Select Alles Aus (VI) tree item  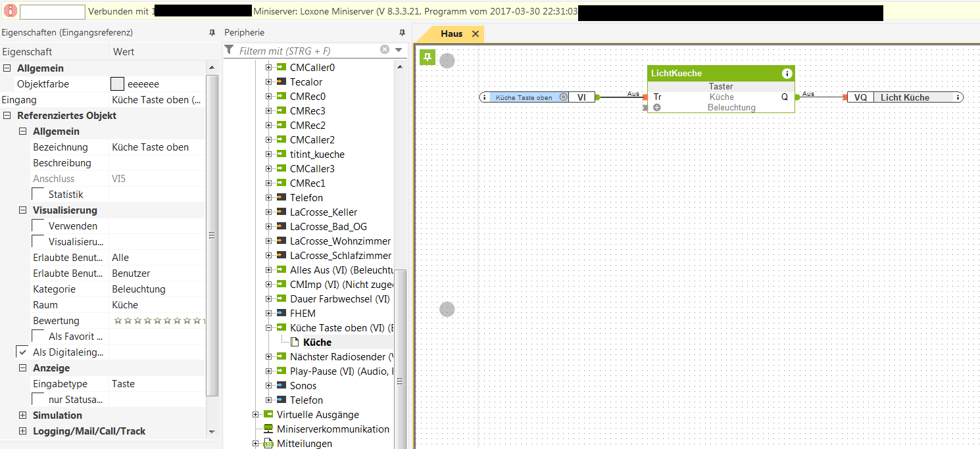click(x=341, y=270)
